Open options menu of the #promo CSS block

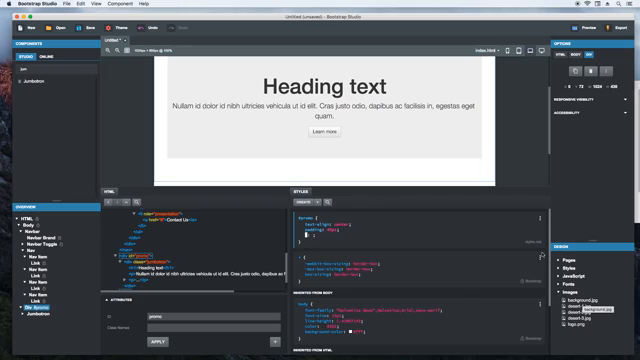[540, 218]
